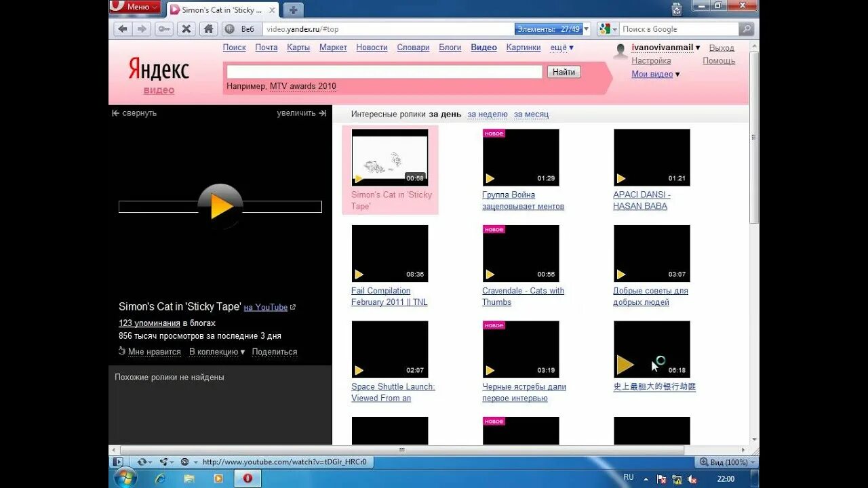The height and width of the screenshot is (488, 868).
Task: Focus the address field video.yandex.ru
Action: tap(390, 29)
